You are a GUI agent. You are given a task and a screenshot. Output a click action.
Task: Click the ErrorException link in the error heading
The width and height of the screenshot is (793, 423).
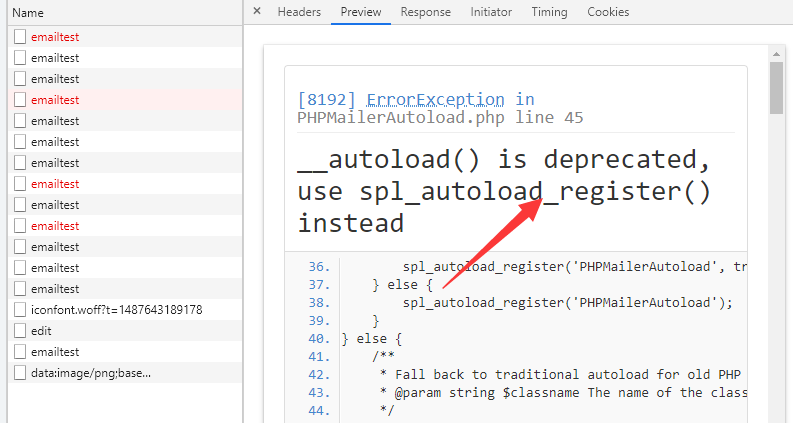click(x=435, y=100)
